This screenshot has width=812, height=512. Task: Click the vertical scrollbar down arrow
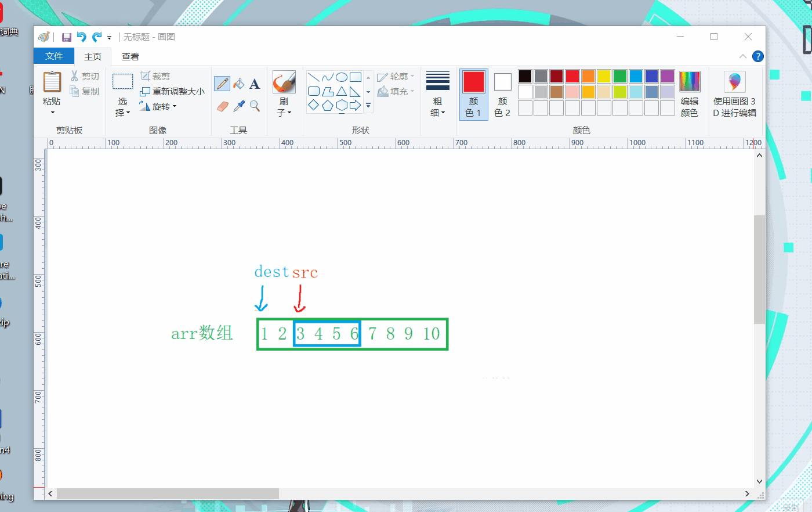click(759, 481)
